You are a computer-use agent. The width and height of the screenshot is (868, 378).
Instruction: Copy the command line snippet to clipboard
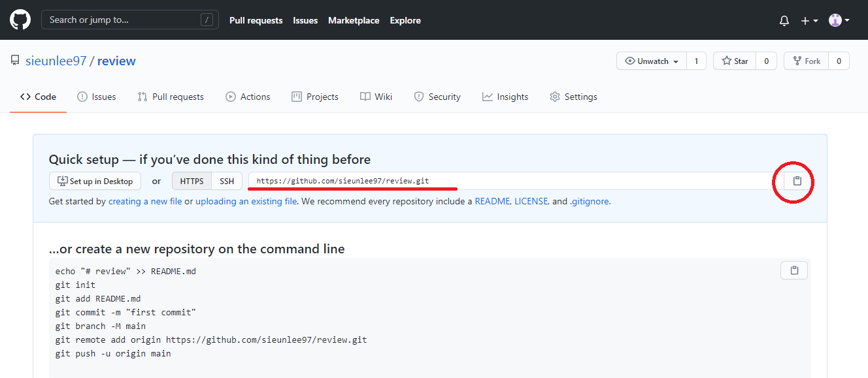(x=794, y=270)
